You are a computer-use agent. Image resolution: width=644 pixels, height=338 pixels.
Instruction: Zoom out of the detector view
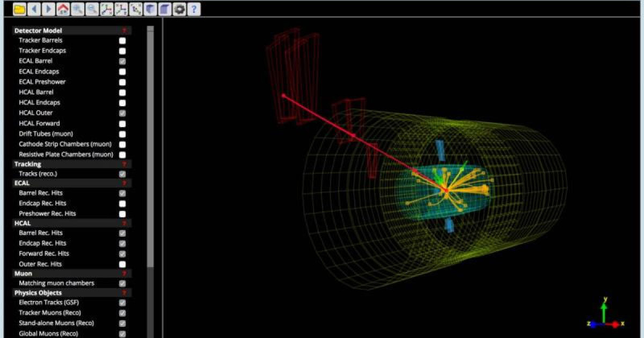tap(91, 9)
